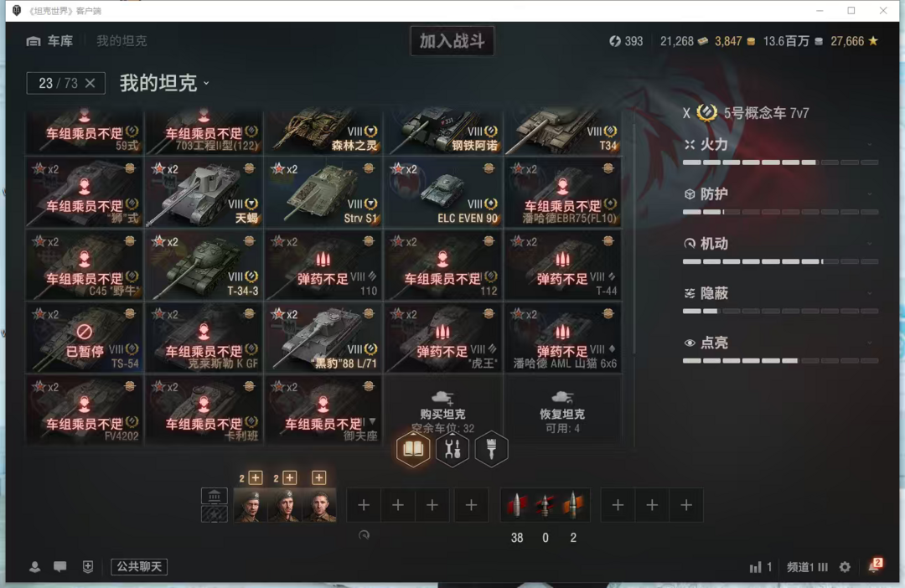Viewport: 905px width, 588px height.
Task: Expand the 防护 protection stat section
Action: point(780,194)
